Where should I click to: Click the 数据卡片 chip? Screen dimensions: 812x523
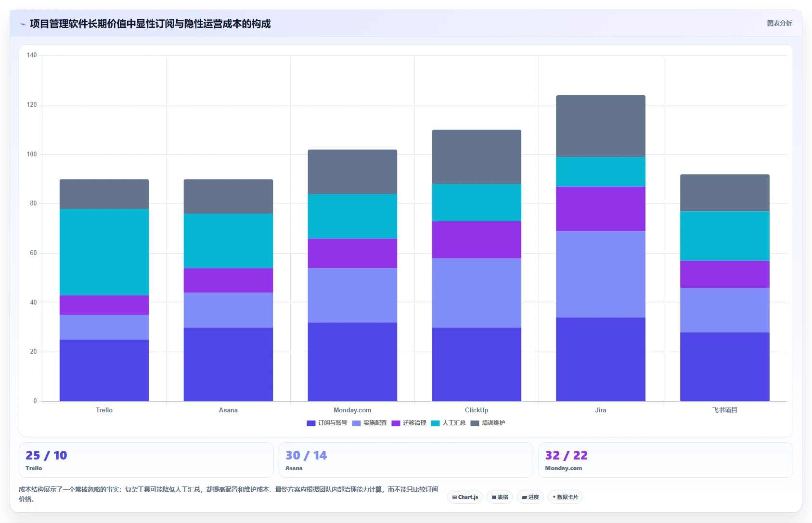point(565,497)
